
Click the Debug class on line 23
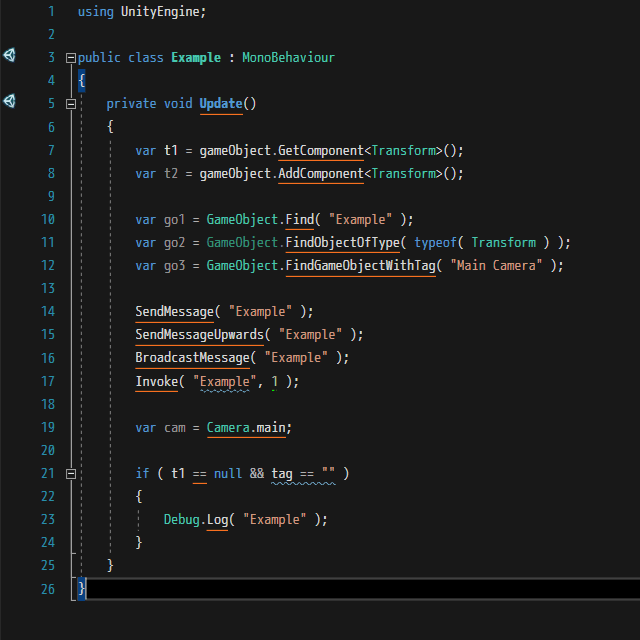click(182, 520)
